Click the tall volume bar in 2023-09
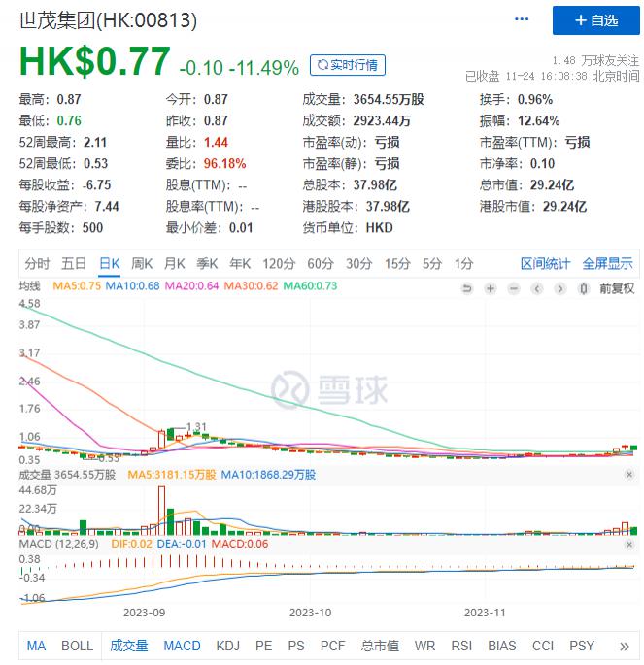The image size is (644, 665). 161,512
